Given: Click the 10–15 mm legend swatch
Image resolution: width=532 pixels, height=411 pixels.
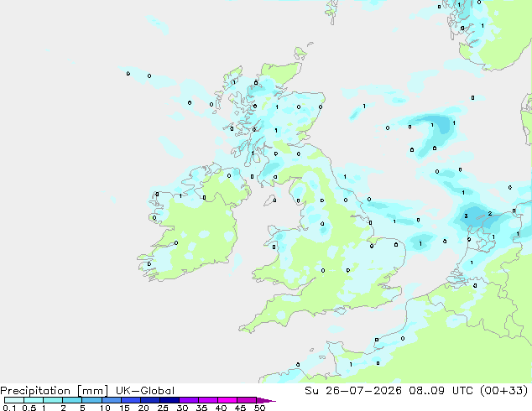Looking at the screenshot, I should 111,400.
